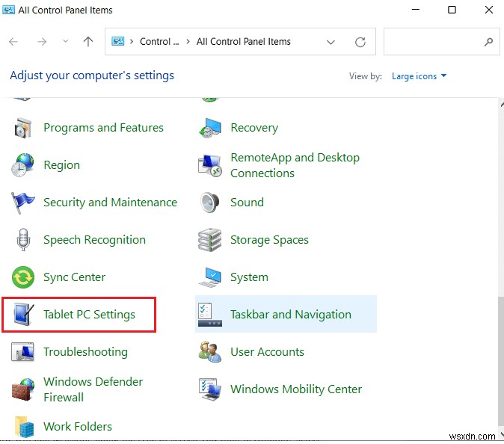Open the Speech Recognition microphone icon
This screenshot has height=444, width=504.
pyautogui.click(x=23, y=240)
